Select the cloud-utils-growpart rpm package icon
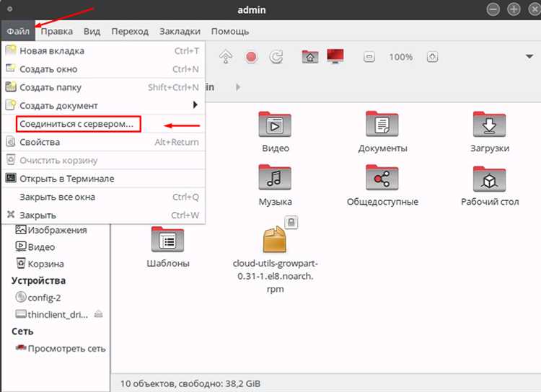Image resolution: width=541 pixels, height=392 pixels. (x=275, y=239)
